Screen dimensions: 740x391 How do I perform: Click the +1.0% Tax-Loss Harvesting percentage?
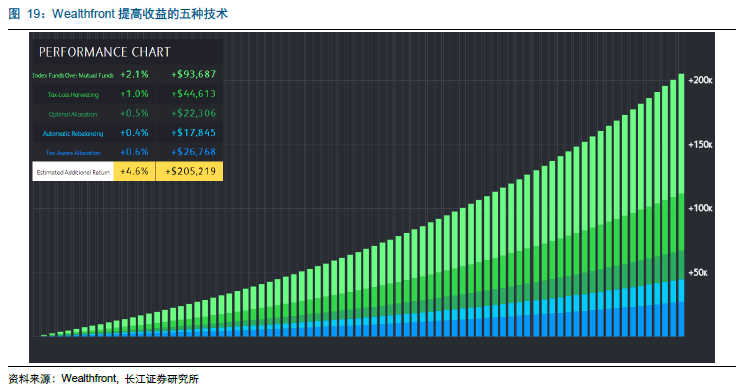tap(135, 94)
